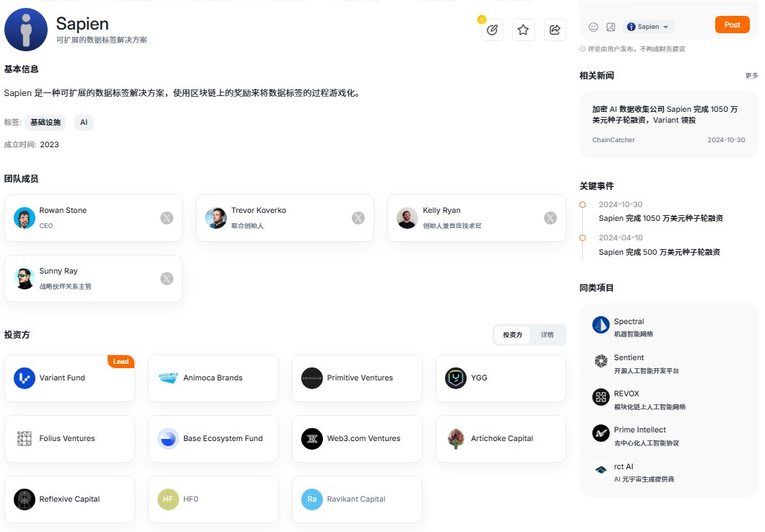
Task: Select the 基础设施 tag
Action: (46, 123)
